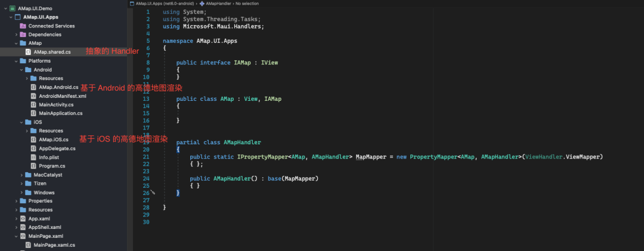Open MainActivity.cs file
Screen dimensions: 644x251
(x=56, y=105)
